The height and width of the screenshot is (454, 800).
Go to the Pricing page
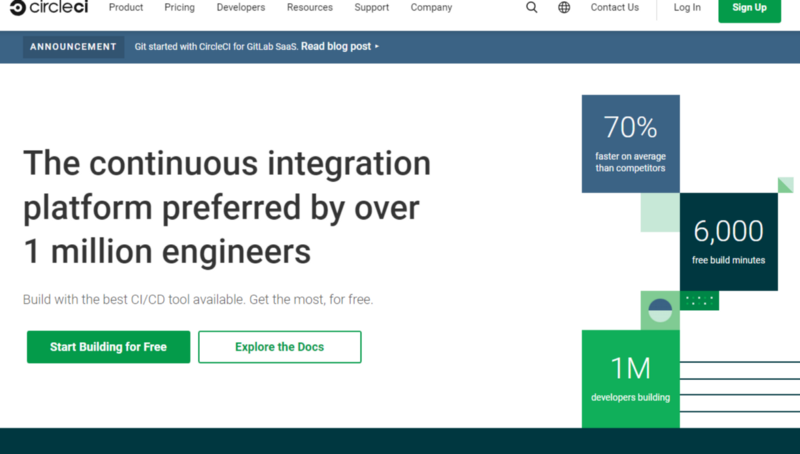[x=180, y=7]
